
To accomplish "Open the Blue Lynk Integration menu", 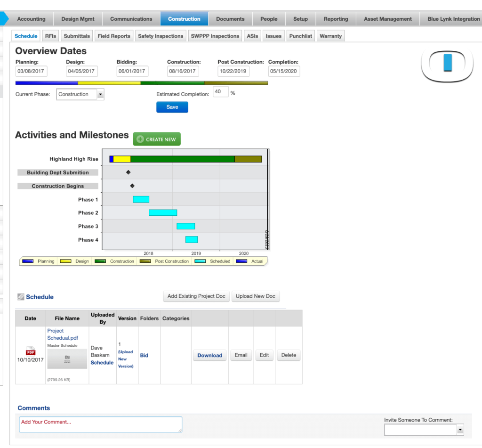I will click(451, 19).
